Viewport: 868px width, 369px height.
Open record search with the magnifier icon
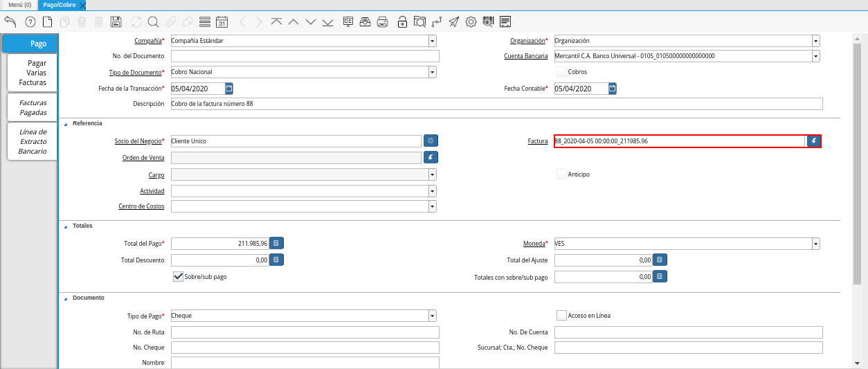point(153,21)
